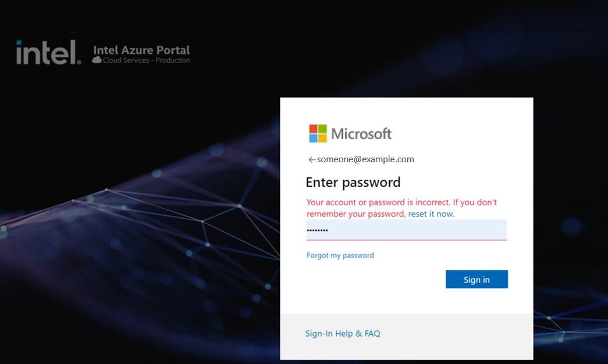Click the Microsoft wordmark text
Image resolution: width=608 pixels, height=364 pixels.
tap(361, 134)
